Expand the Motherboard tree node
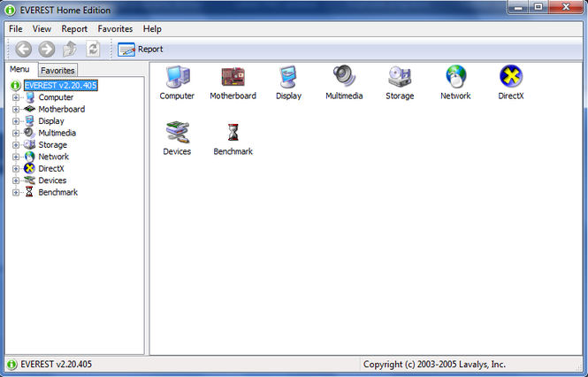The width and height of the screenshot is (588, 377). click(x=16, y=109)
